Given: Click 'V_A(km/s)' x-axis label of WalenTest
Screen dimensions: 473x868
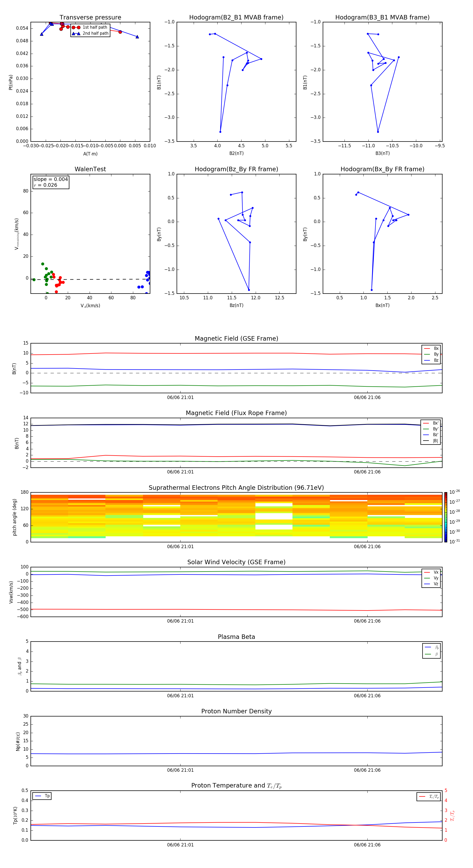Looking at the screenshot, I should 90,306.
